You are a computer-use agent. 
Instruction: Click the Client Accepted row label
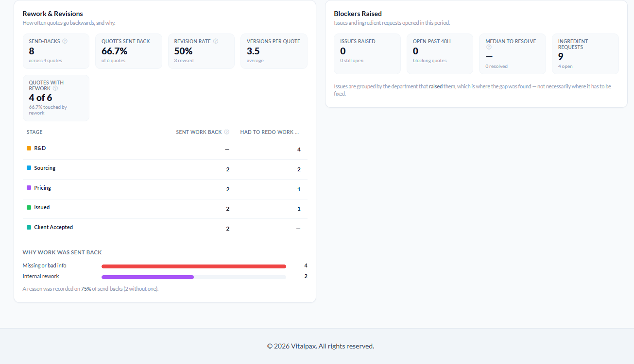click(53, 227)
